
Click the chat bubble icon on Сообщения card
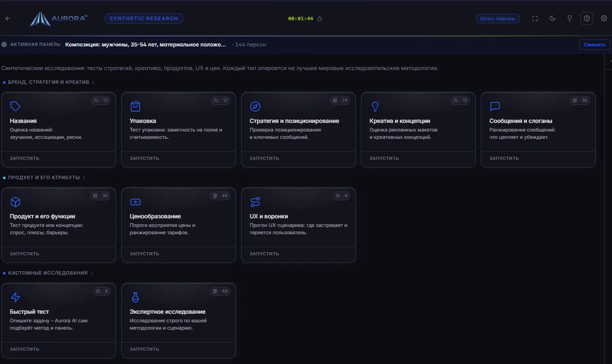point(495,106)
